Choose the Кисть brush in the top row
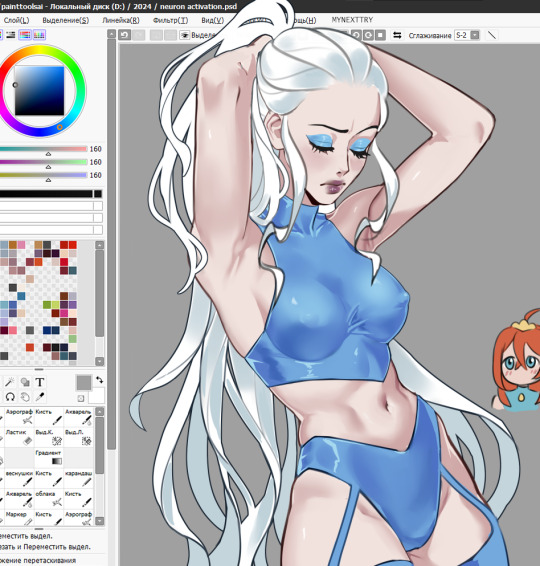 [x=48, y=416]
